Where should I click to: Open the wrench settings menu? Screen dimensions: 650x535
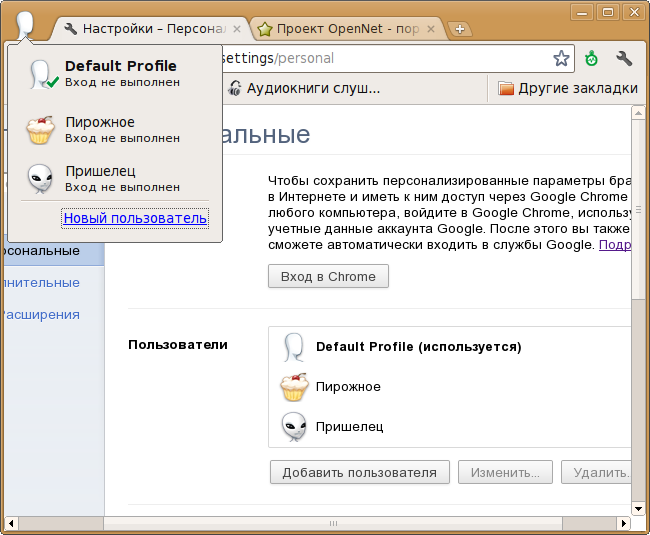(x=624, y=58)
